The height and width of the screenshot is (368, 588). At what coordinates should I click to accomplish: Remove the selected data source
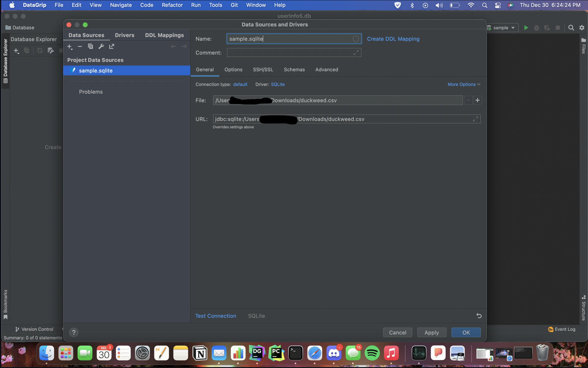click(80, 46)
